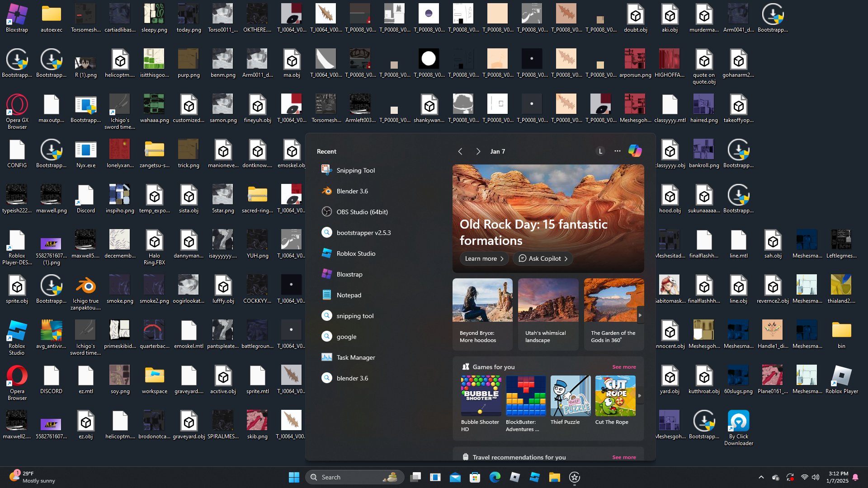Toggle volume icon in system tray
Screen dimensions: 868x488
click(x=816, y=477)
